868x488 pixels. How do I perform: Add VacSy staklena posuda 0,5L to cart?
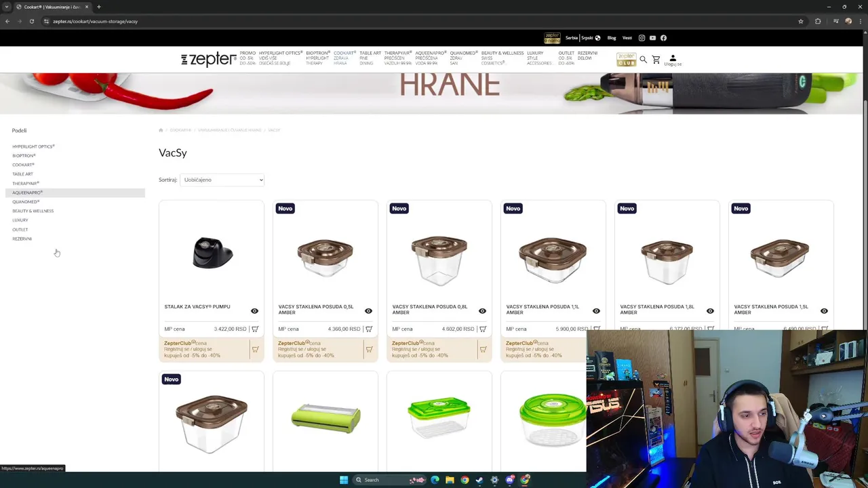369,329
